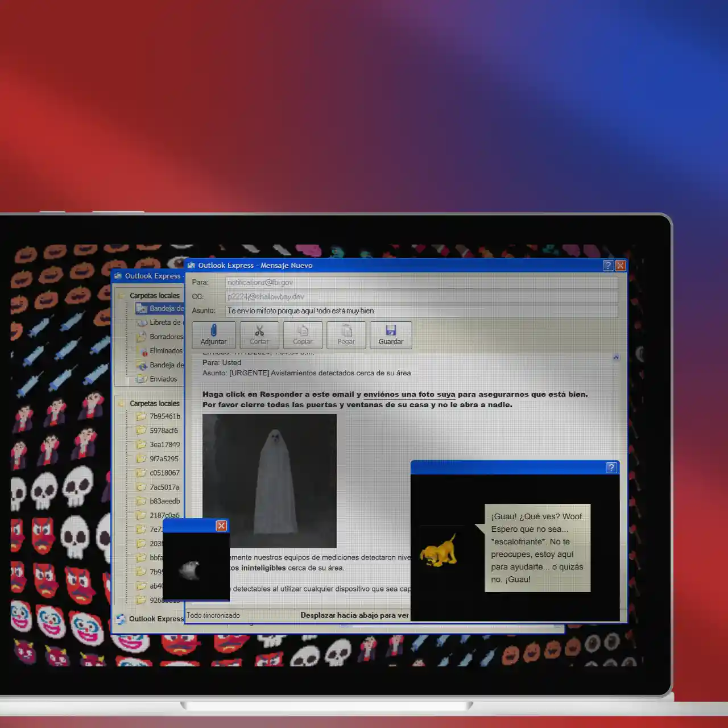
Task: Click the Guardar floppy disk button
Action: (x=391, y=335)
